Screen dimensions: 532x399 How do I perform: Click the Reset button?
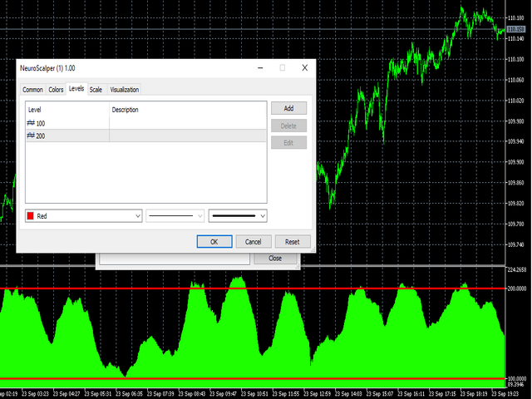(293, 242)
